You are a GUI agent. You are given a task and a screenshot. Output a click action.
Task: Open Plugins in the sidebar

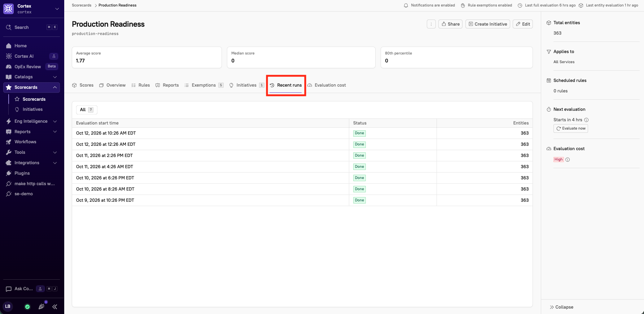(x=32, y=173)
